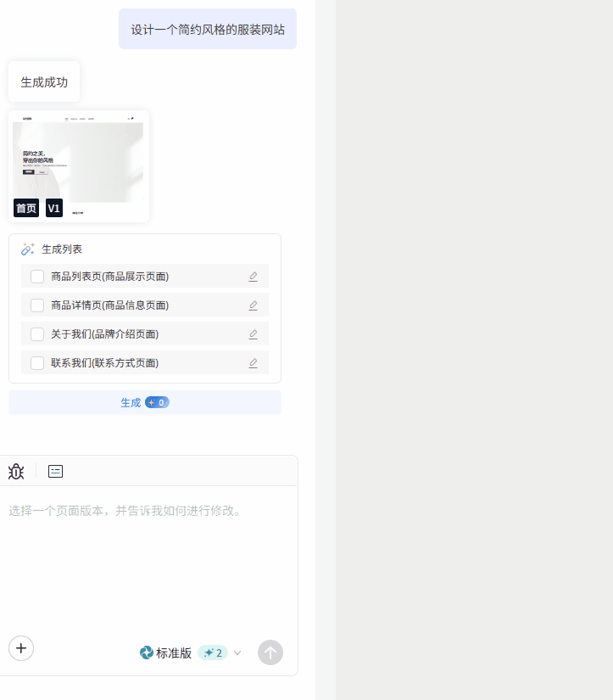Check the 关于我们 checkbox
Screen dimensions: 613x700
coord(37,334)
